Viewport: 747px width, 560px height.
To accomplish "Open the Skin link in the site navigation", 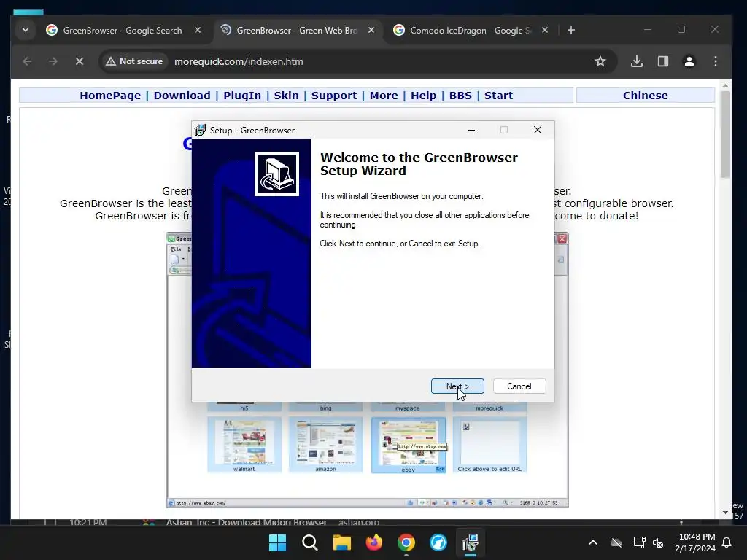I will [x=286, y=96].
